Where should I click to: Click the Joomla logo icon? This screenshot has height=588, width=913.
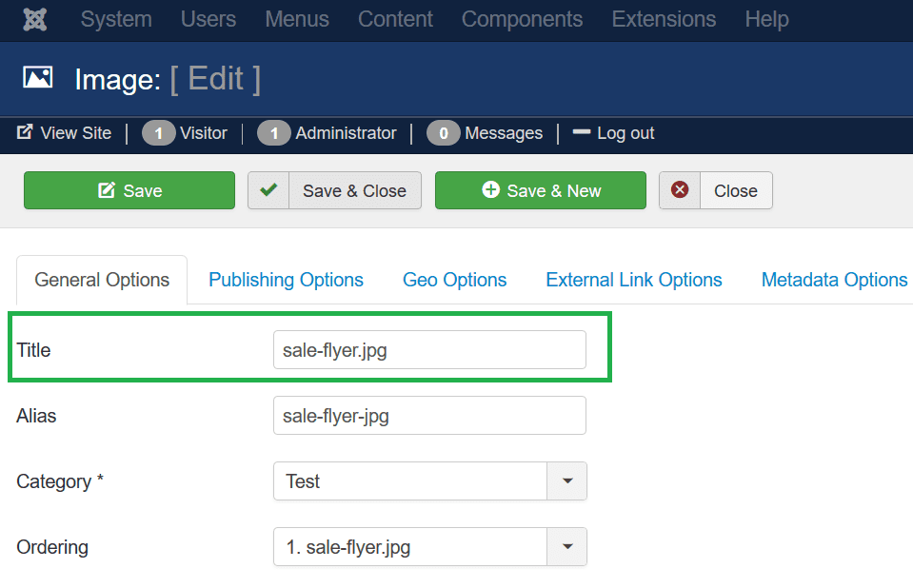(x=34, y=19)
